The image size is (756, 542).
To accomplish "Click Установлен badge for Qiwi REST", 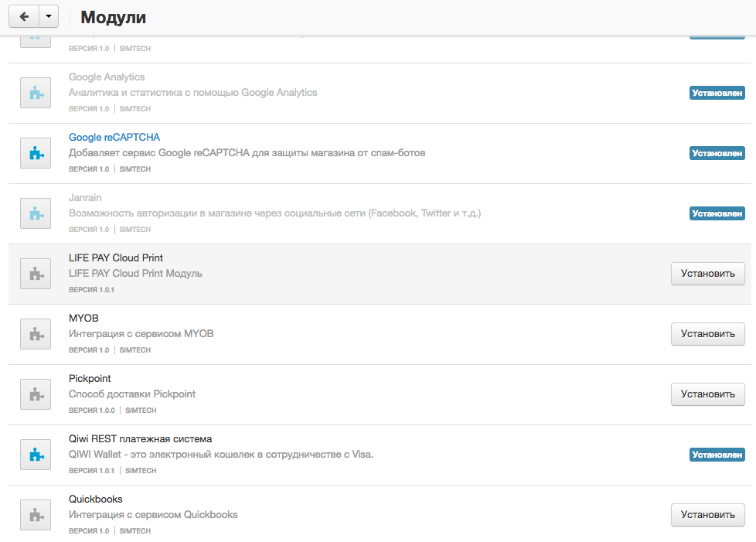I will coord(717,454).
